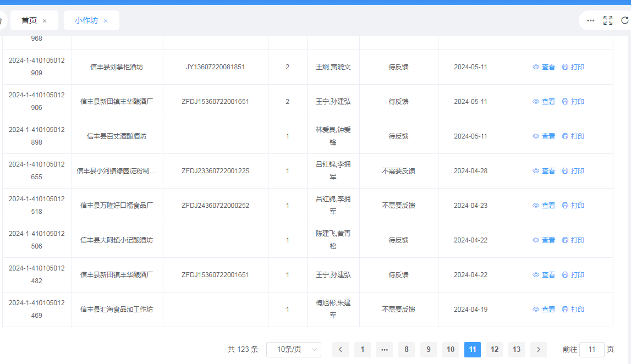
Task: View record for 信丰县刘掌柜酒坊
Action: click(544, 67)
